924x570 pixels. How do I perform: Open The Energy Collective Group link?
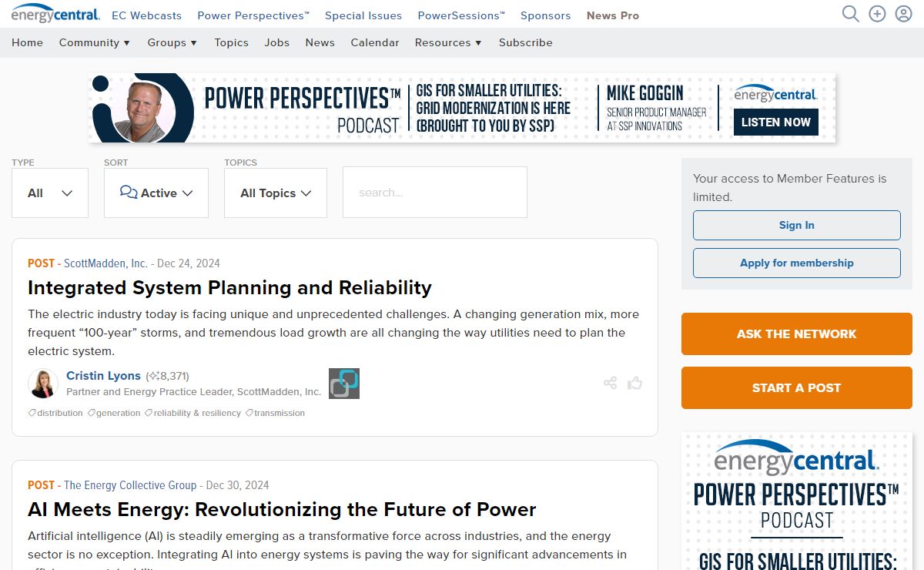130,485
